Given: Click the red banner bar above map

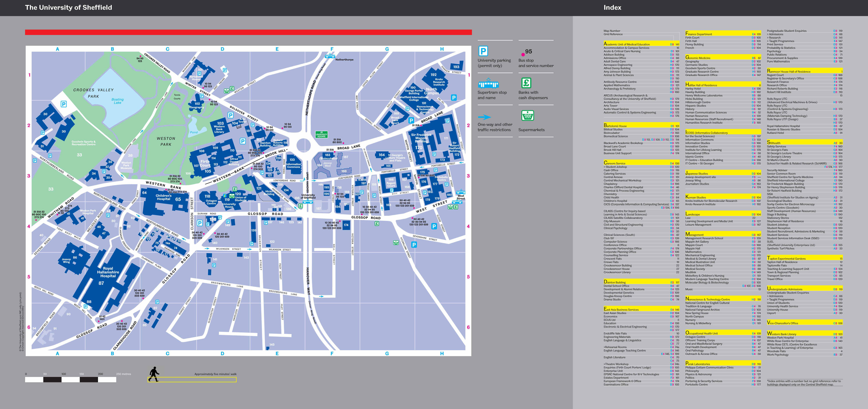Looking at the screenshot, I should (248, 32).
